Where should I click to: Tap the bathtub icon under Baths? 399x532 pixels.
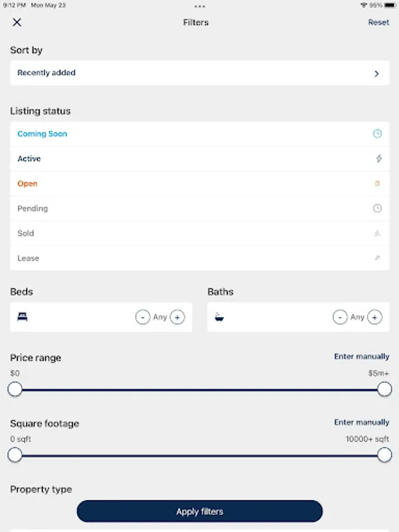tap(219, 317)
